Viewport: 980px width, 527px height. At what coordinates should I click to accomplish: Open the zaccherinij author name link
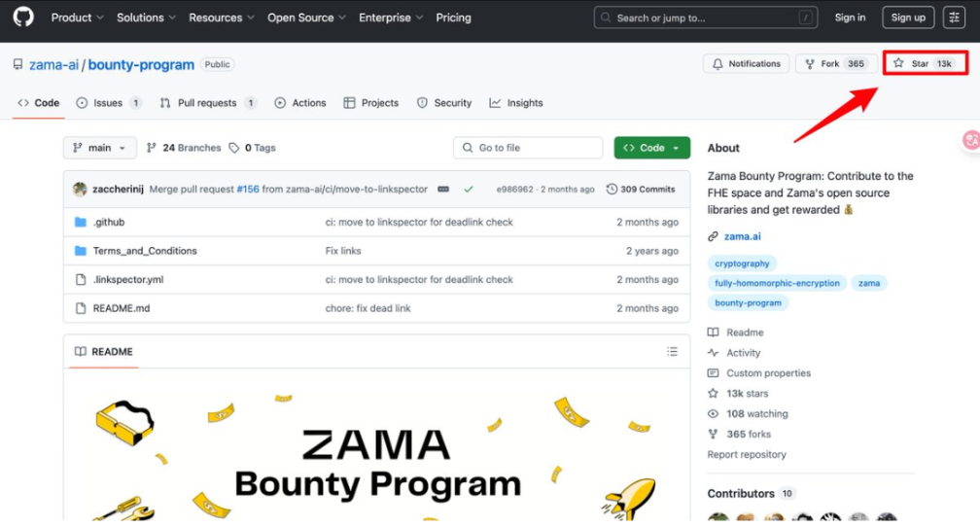coord(119,189)
